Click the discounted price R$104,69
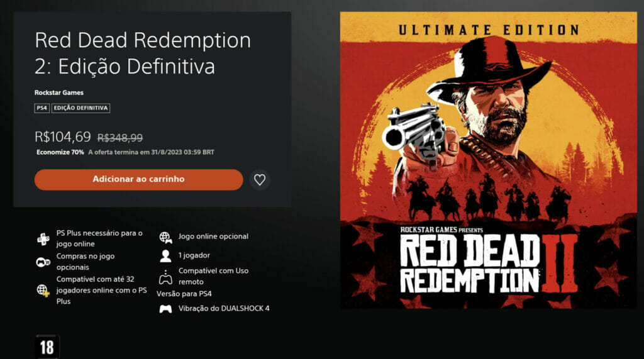Screen dimensions: 644x359 [x=63, y=136]
